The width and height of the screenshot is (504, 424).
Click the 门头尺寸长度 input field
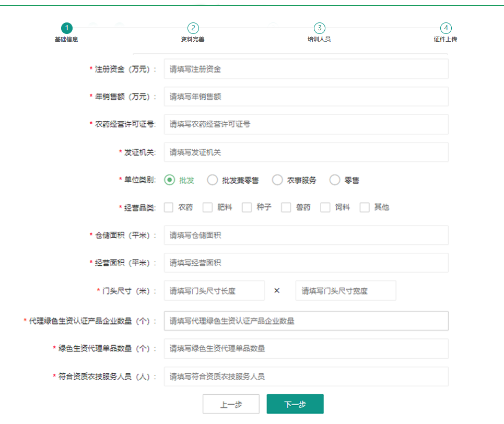tap(214, 291)
